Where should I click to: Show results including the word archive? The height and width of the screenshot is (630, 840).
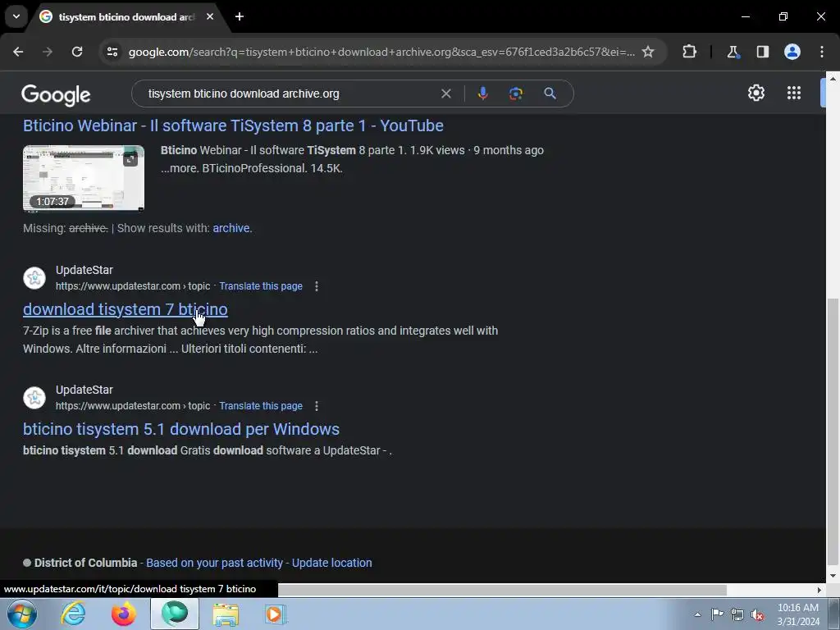click(x=231, y=228)
